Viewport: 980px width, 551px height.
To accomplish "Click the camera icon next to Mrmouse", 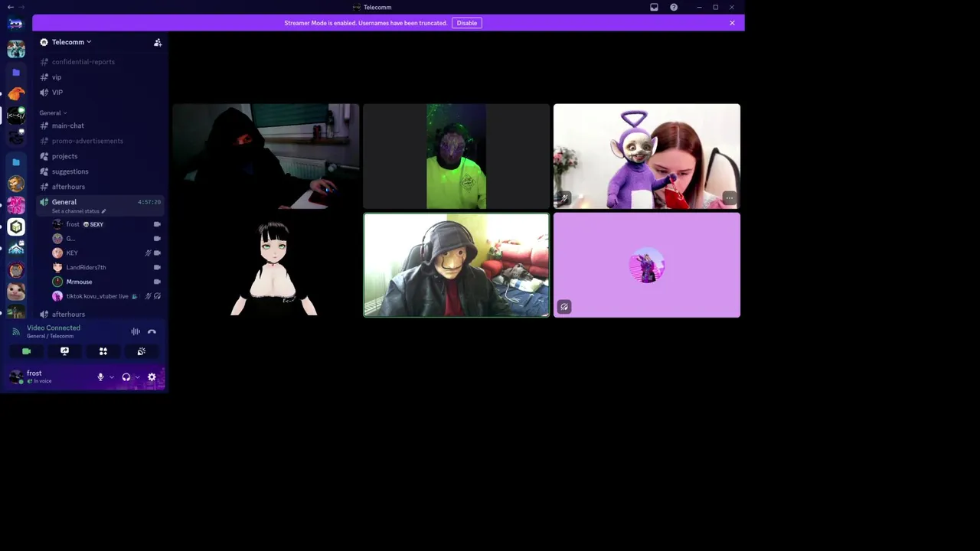I will click(157, 282).
